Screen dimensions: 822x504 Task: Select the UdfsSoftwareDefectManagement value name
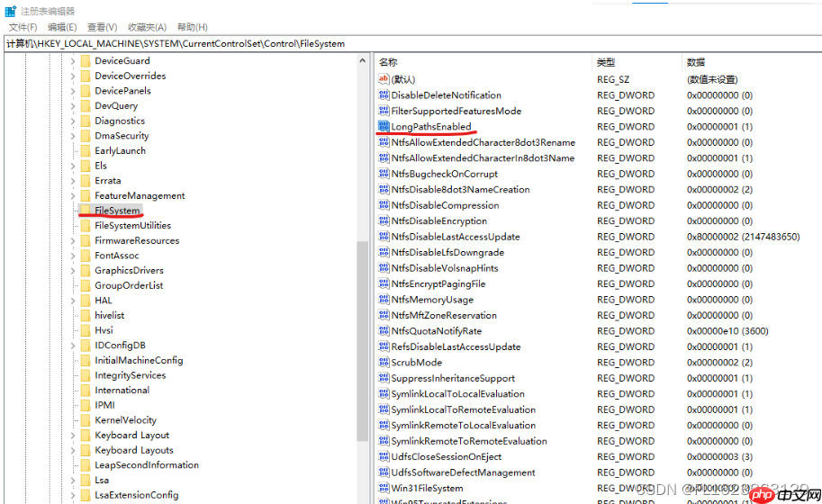(464, 472)
